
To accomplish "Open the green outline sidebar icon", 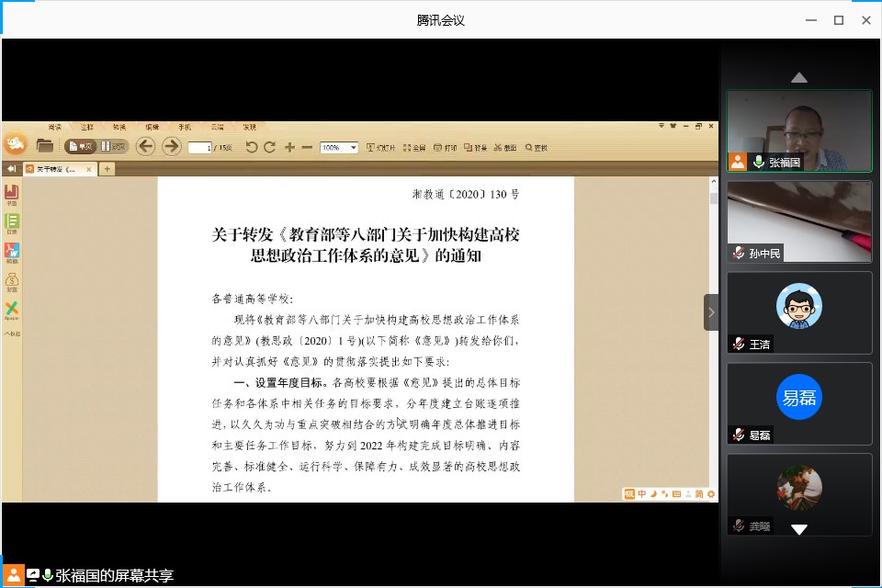I will 12,222.
